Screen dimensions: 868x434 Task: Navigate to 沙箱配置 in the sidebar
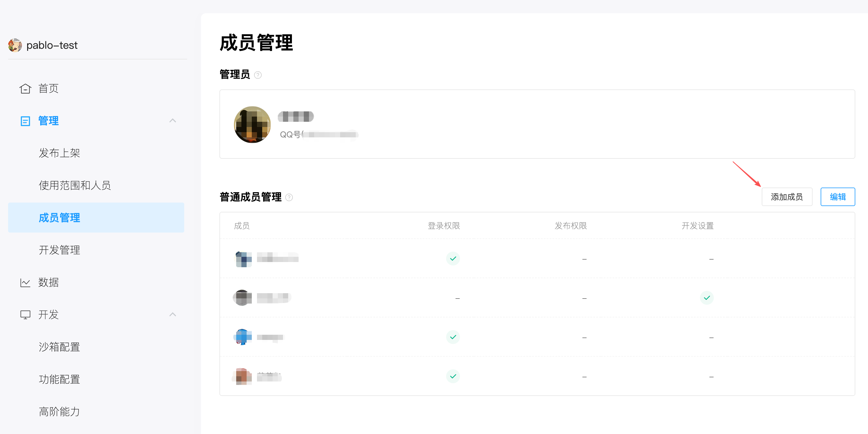(59, 347)
